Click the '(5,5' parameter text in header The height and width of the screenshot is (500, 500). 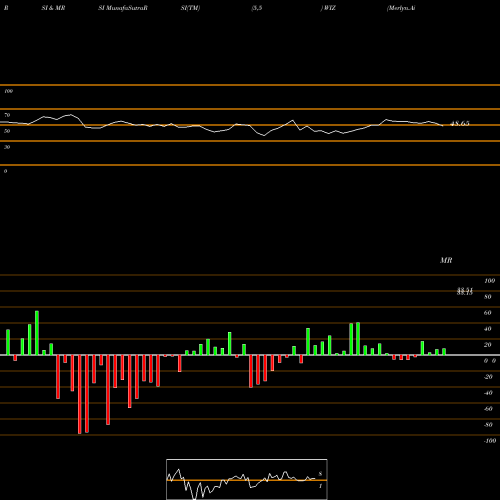click(257, 8)
